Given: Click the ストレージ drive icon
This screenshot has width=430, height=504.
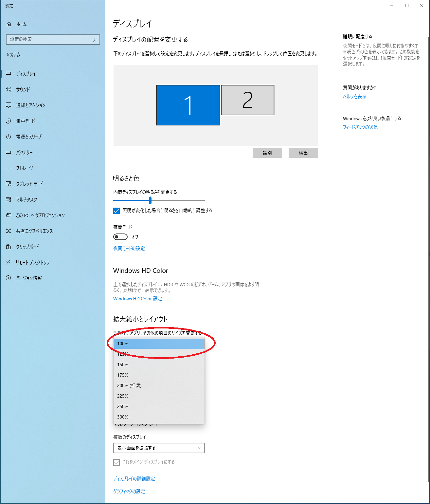Looking at the screenshot, I should click(9, 168).
